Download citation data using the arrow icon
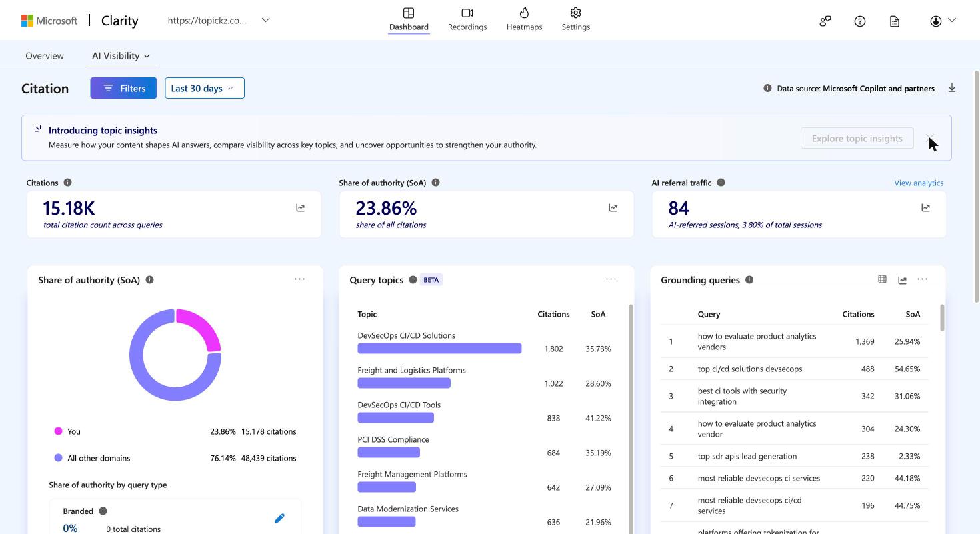The width and height of the screenshot is (980, 534). [x=952, y=88]
